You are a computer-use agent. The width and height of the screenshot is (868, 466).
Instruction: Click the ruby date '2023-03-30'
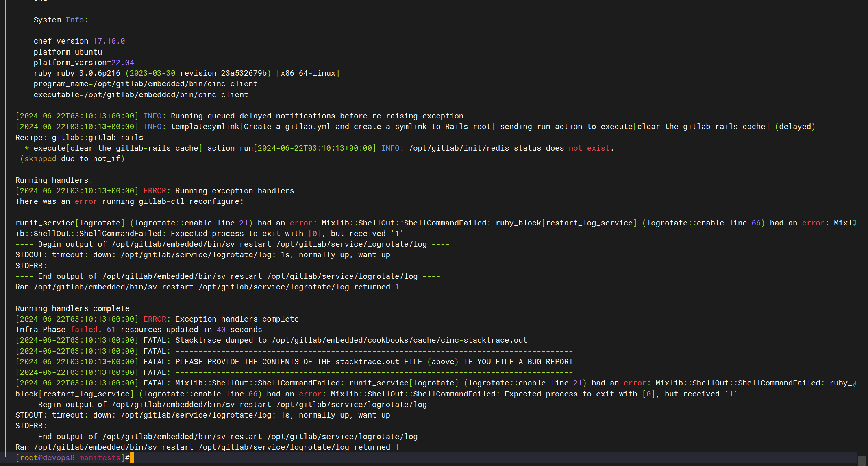click(152, 73)
